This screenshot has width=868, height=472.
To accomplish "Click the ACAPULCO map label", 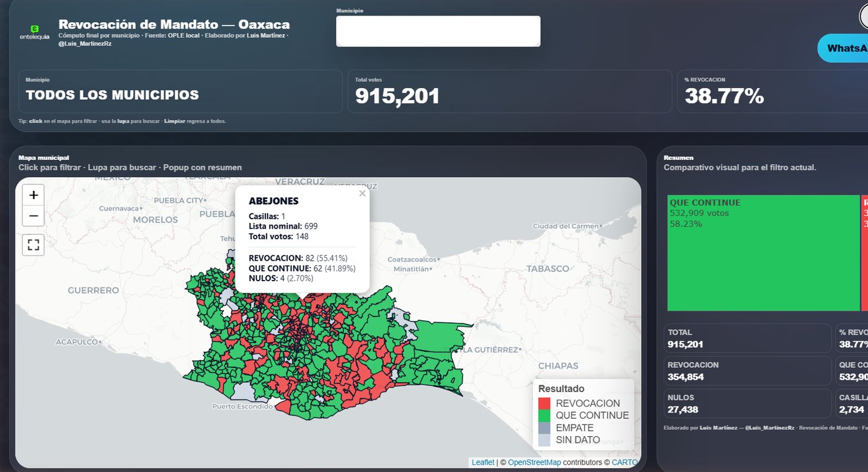I will (77, 342).
